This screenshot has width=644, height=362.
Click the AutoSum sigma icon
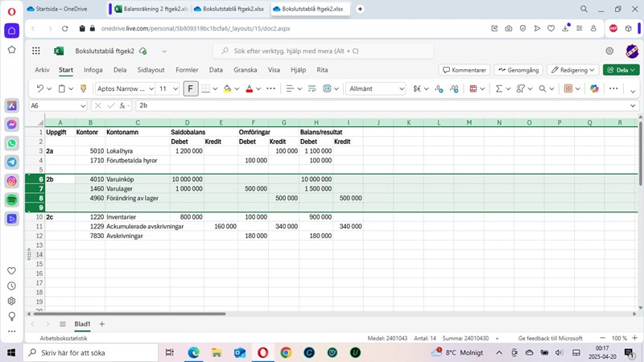(498, 88)
